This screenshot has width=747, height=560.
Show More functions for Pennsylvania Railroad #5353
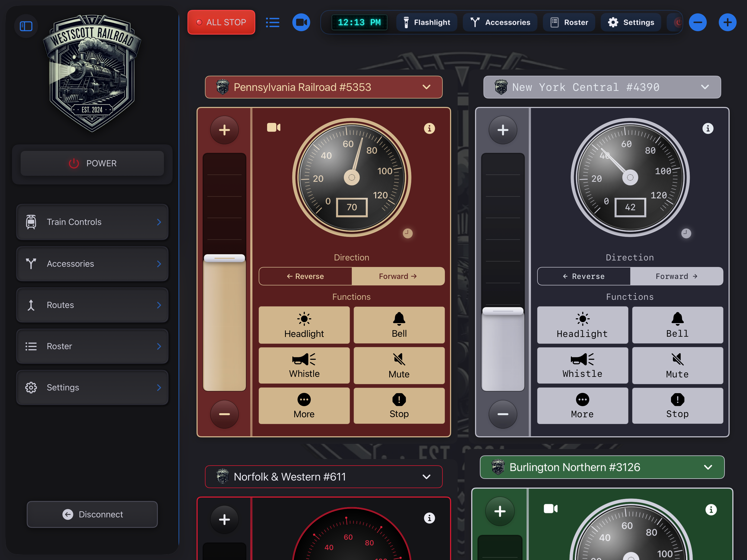pos(304,406)
